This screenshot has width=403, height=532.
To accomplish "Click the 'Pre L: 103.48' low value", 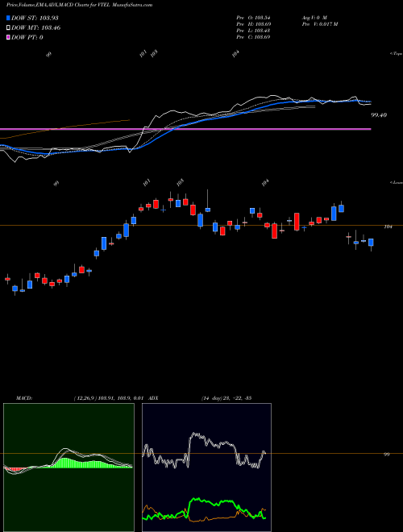I will (253, 31).
